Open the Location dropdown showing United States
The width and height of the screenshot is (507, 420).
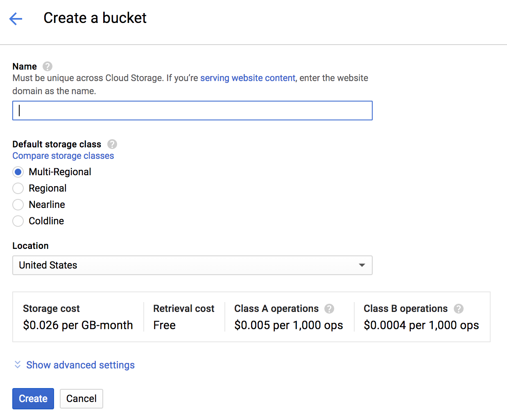pyautogui.click(x=192, y=265)
